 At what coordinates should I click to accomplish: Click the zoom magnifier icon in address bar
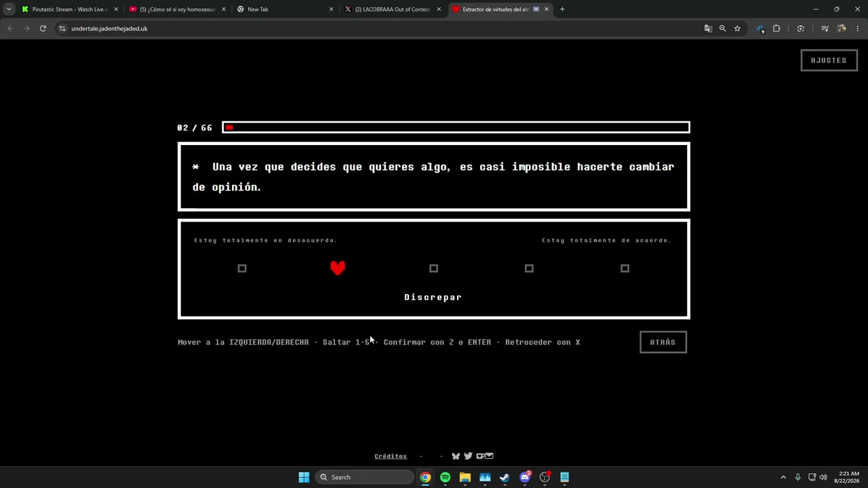point(723,28)
